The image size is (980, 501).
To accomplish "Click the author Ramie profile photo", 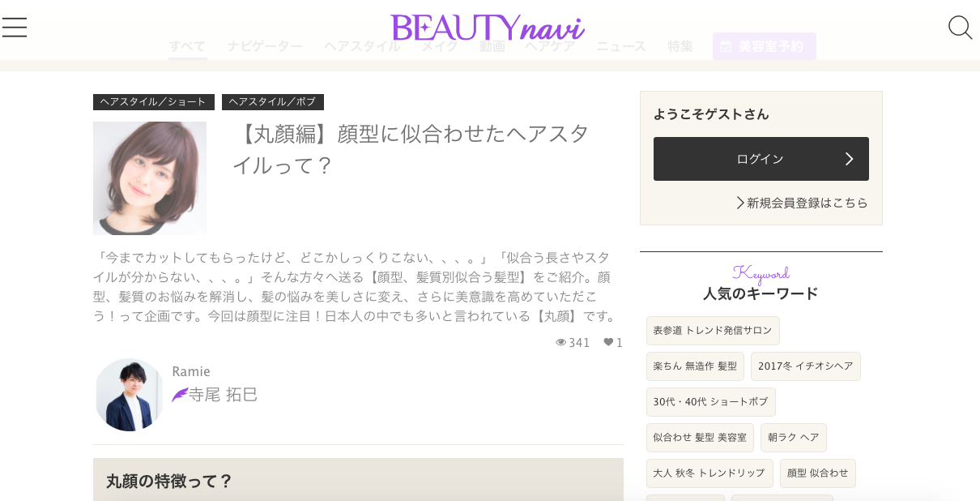I will 129,395.
